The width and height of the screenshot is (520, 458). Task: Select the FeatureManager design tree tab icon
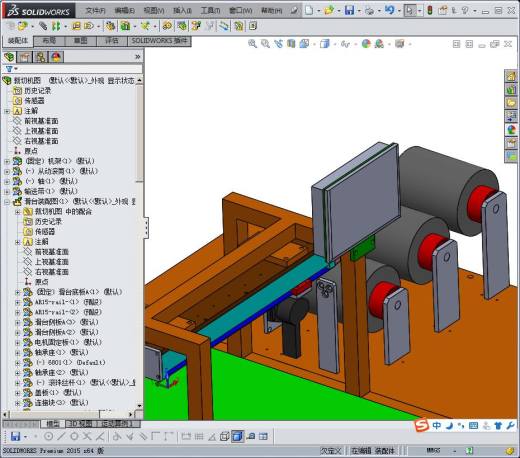click(x=9, y=57)
